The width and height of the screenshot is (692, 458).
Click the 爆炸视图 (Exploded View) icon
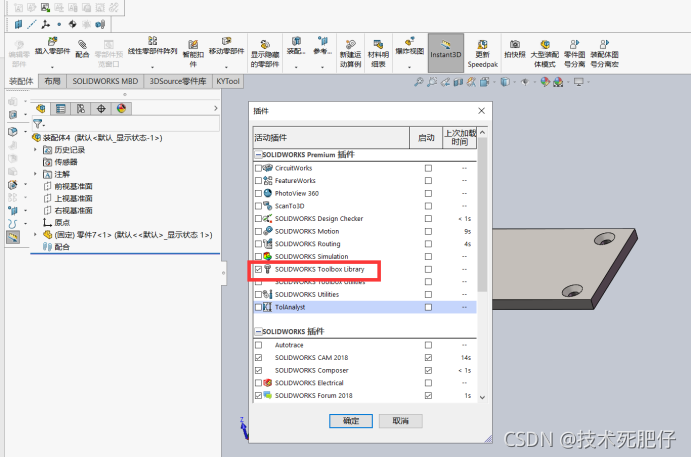pos(410,41)
